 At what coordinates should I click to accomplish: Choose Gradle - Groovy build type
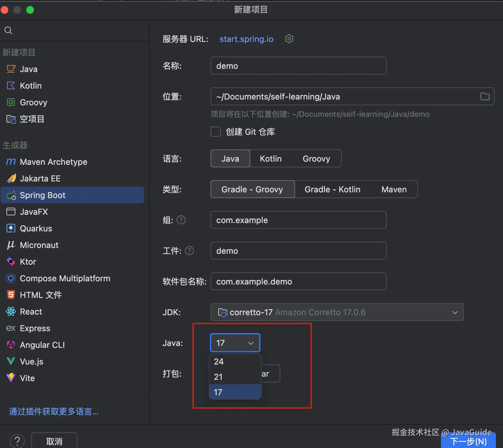[x=252, y=189]
